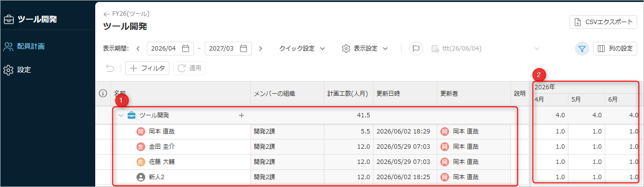Image resolution: width=644 pixels, height=187 pixels.
Task: Click 佐藤 大輔 avatar icon
Action: [140, 161]
